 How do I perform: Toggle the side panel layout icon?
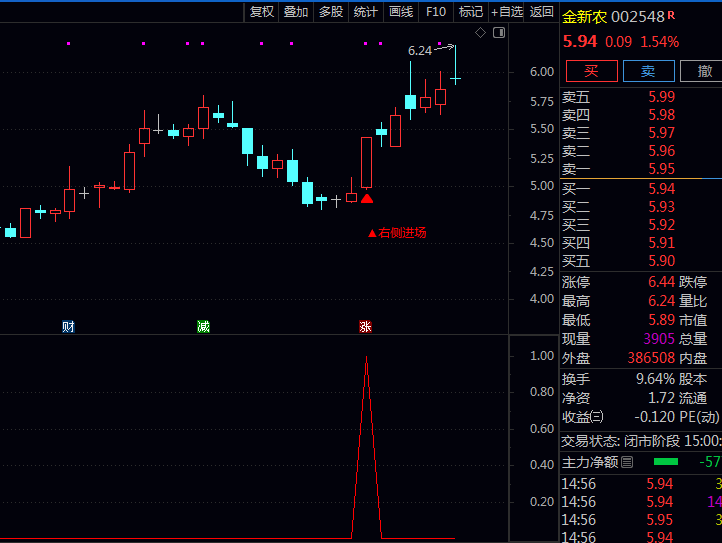(499, 33)
